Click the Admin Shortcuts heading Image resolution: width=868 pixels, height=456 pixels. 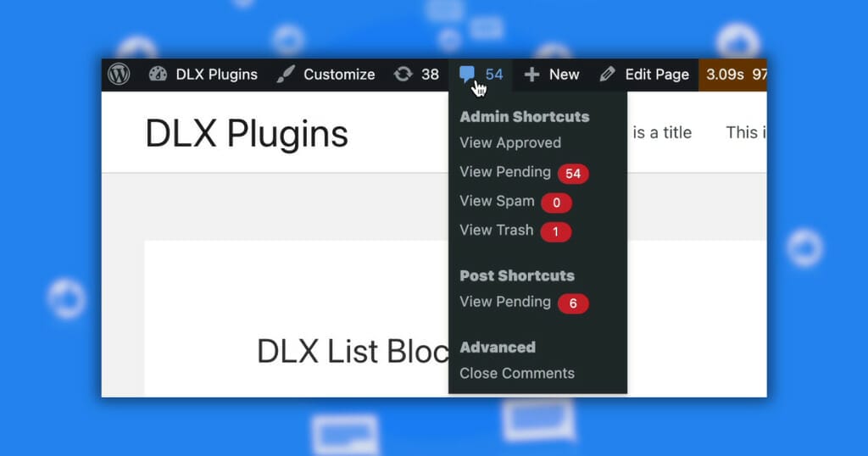(524, 117)
